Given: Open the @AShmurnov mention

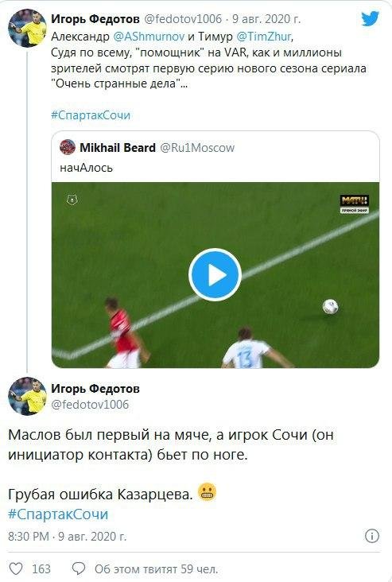Looking at the screenshot, I should (x=149, y=37).
